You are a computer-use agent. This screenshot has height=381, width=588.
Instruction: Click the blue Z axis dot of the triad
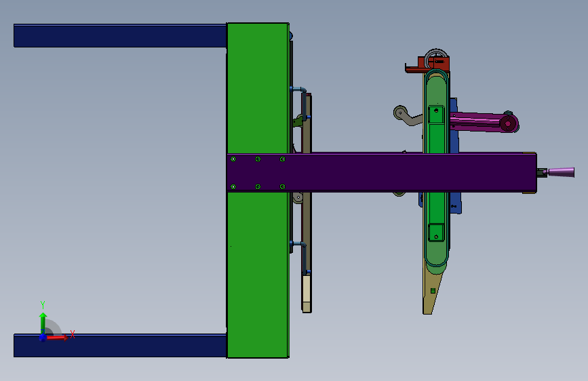coord(43,338)
